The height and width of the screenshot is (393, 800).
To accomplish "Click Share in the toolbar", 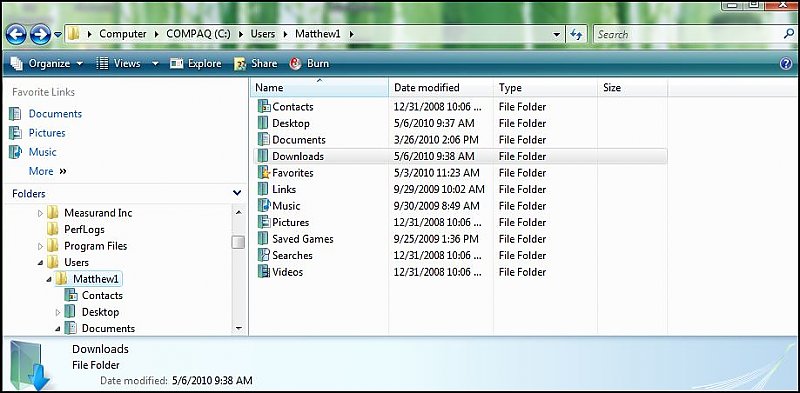I will [x=256, y=64].
